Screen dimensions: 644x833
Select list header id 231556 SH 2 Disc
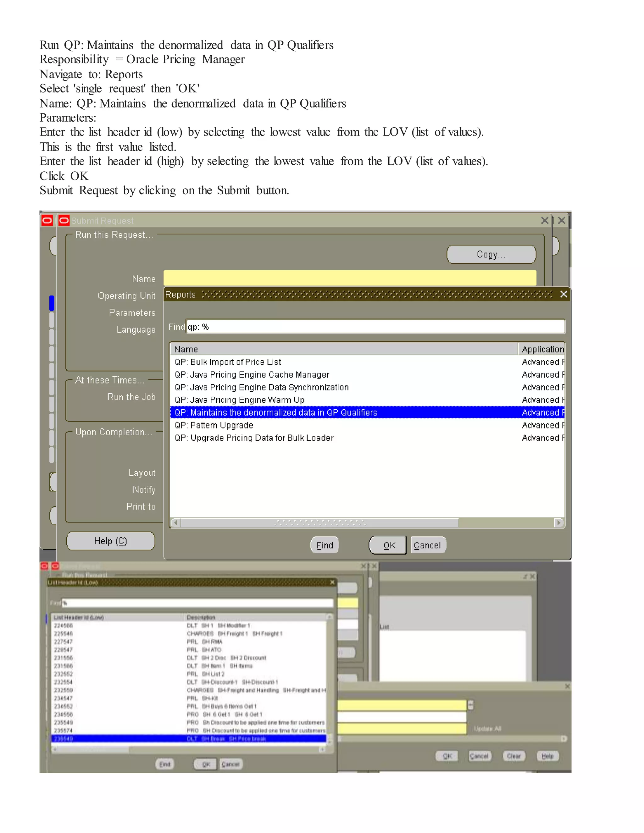point(189,658)
